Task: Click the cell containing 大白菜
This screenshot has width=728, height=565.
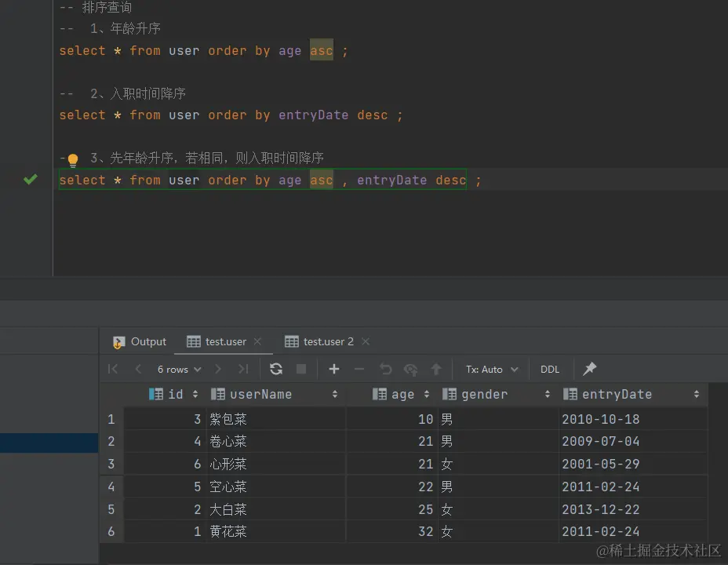Action: (277, 509)
